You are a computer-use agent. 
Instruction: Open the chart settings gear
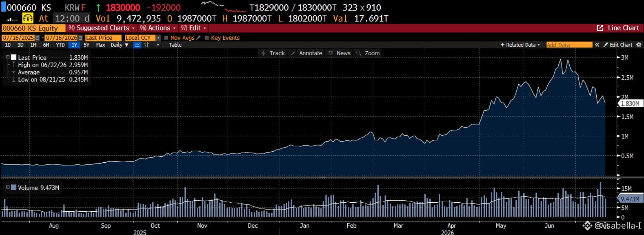pyautogui.click(x=639, y=45)
